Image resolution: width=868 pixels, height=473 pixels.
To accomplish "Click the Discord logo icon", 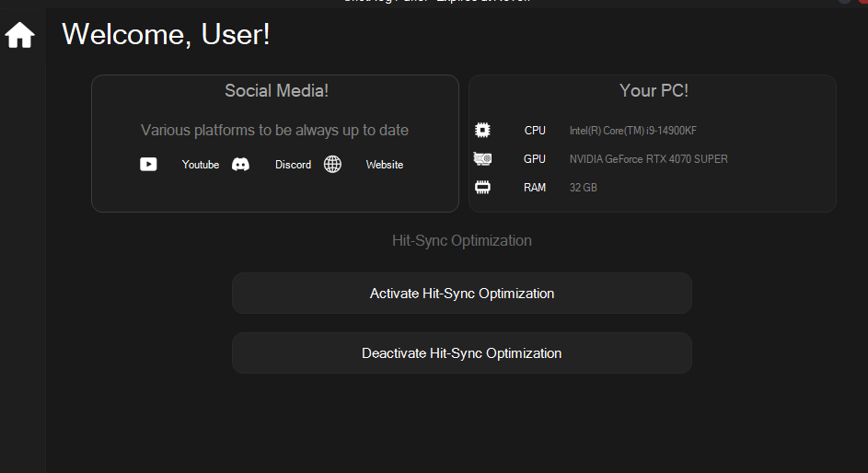I will click(240, 165).
